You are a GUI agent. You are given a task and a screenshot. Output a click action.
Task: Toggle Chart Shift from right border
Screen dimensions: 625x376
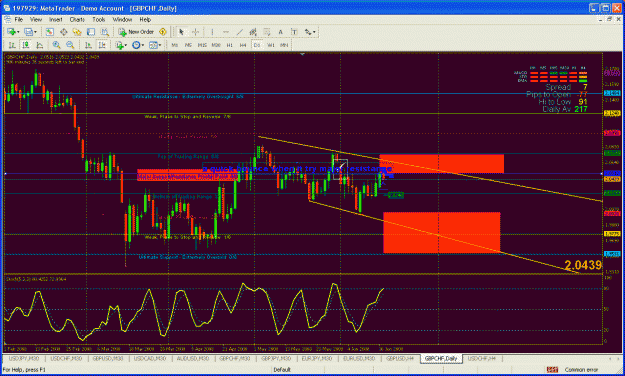pos(102,45)
